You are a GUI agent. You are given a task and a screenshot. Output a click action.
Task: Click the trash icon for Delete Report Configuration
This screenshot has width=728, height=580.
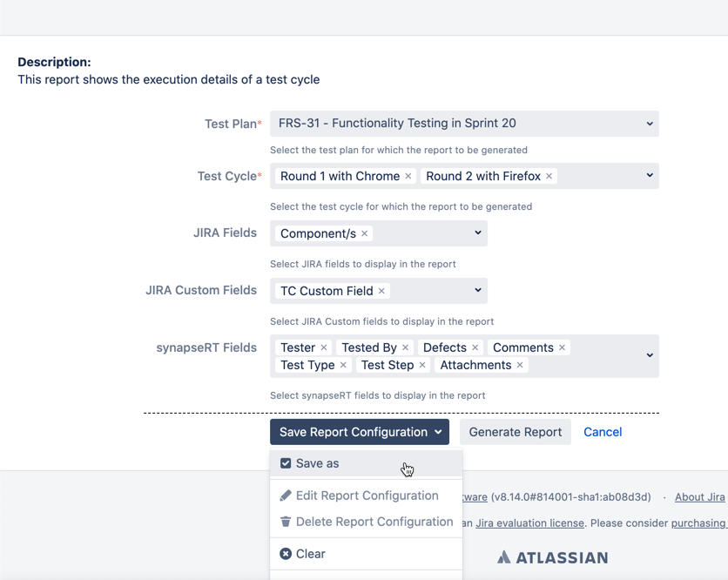tap(286, 522)
